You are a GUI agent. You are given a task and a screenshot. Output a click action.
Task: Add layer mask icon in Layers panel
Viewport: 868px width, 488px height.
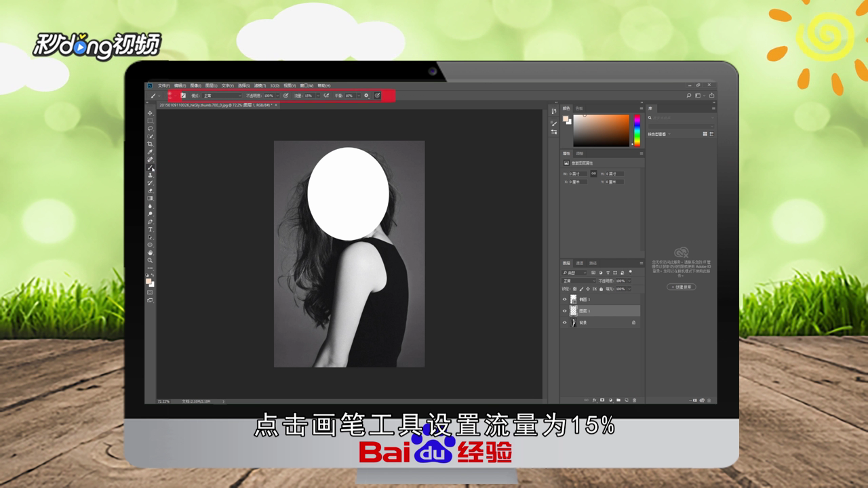[x=602, y=400]
